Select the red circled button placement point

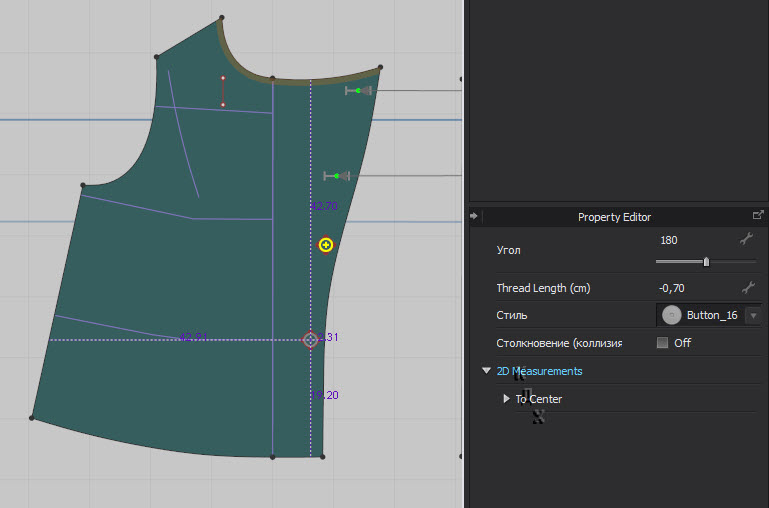[310, 340]
